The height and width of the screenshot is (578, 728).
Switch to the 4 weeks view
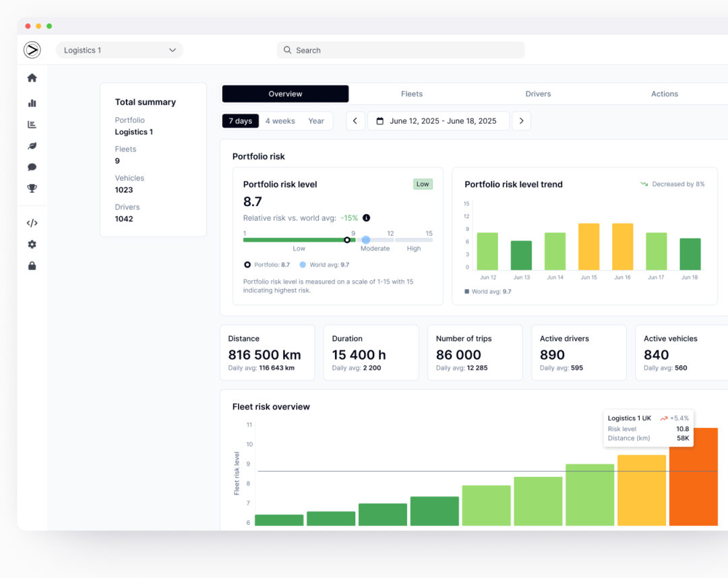click(x=280, y=121)
